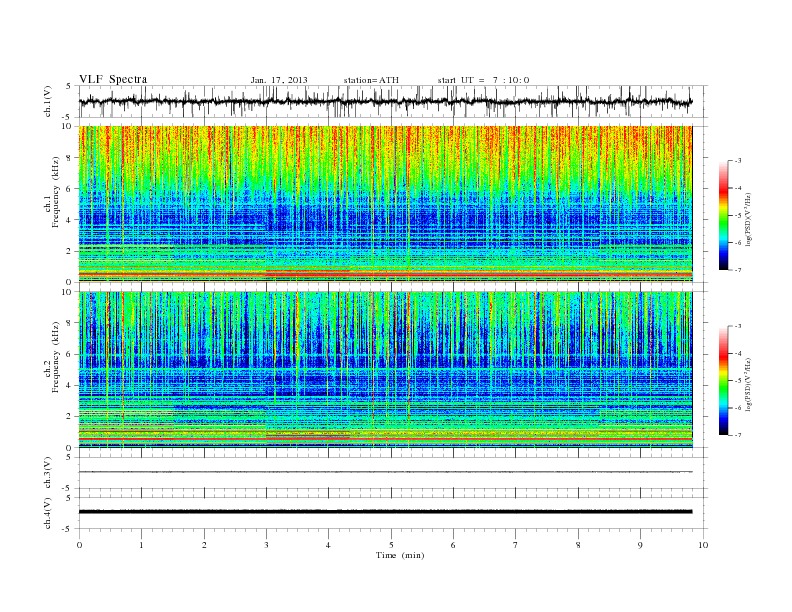Click the "2" kHz tick of ch.2 spectrogram
The image size is (792, 612).
[70, 417]
